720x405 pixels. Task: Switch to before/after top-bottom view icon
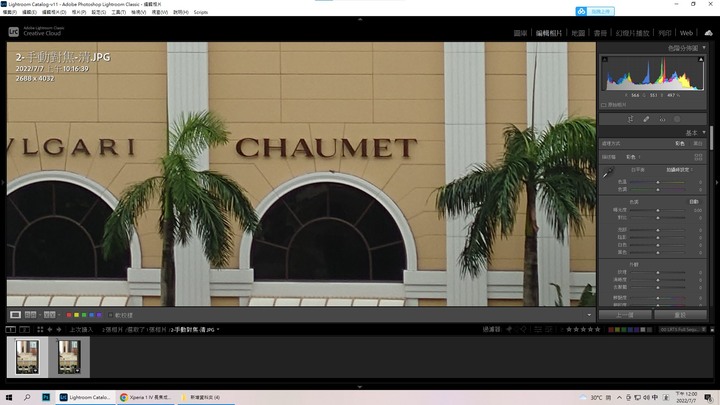(x=49, y=315)
